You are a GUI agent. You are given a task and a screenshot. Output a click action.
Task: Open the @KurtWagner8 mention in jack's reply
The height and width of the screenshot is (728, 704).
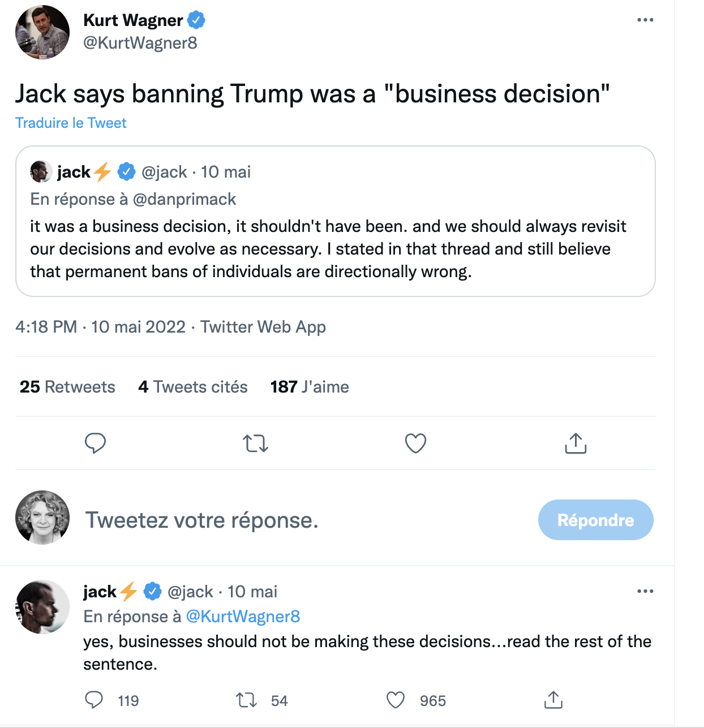(243, 617)
